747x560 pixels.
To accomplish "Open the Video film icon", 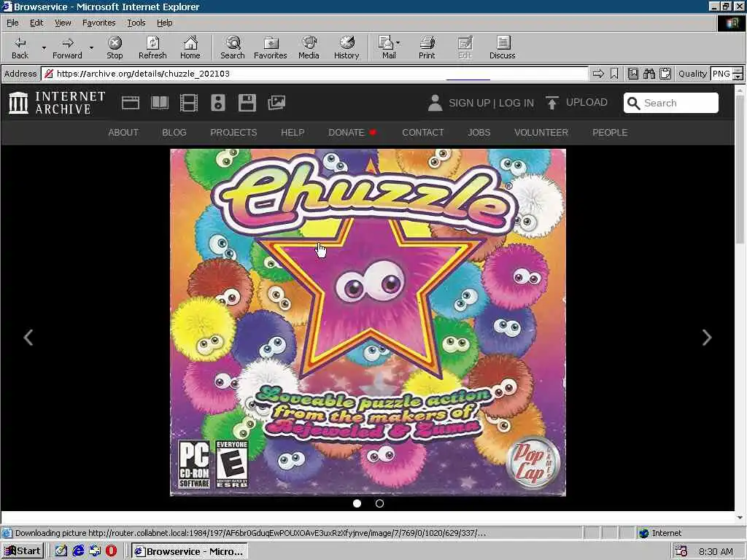I will [x=189, y=103].
